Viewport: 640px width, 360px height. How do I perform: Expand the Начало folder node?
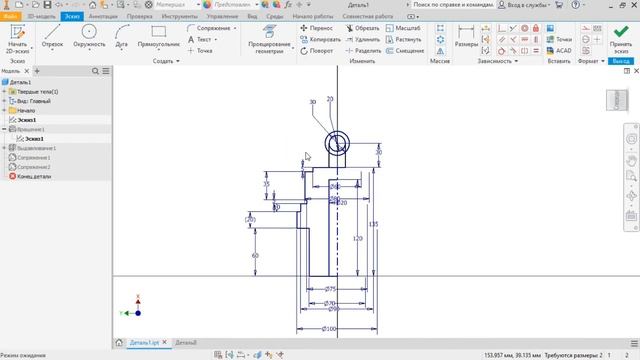4,110
